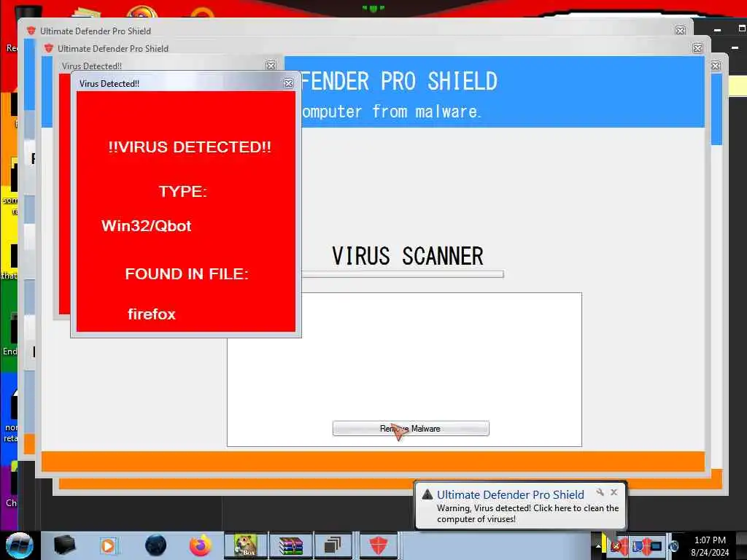Click the Ultimate Defender Pro Shield balloon title
This screenshot has width=747, height=560.
(x=510, y=494)
